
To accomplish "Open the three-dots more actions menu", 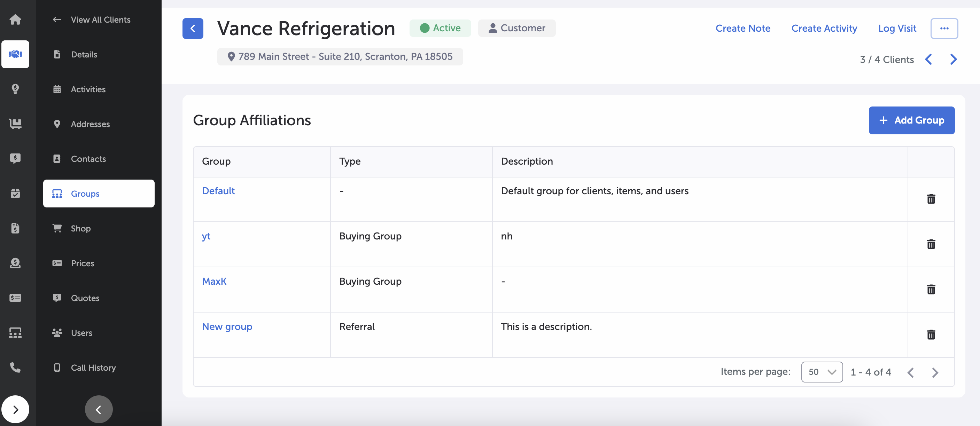I will click(x=944, y=29).
